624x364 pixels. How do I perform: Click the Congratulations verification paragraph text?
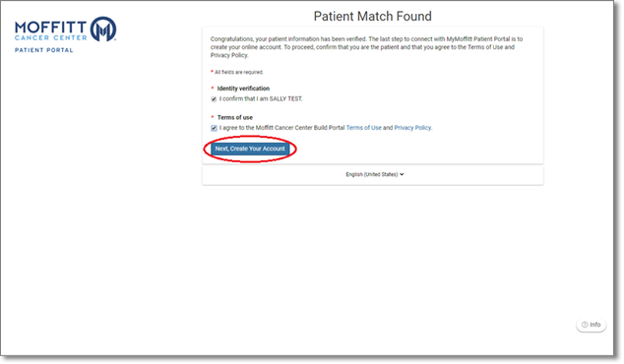tap(366, 47)
